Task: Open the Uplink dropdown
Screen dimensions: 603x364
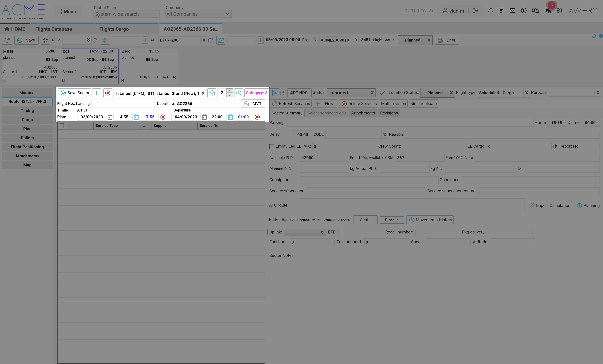Action: (305, 232)
